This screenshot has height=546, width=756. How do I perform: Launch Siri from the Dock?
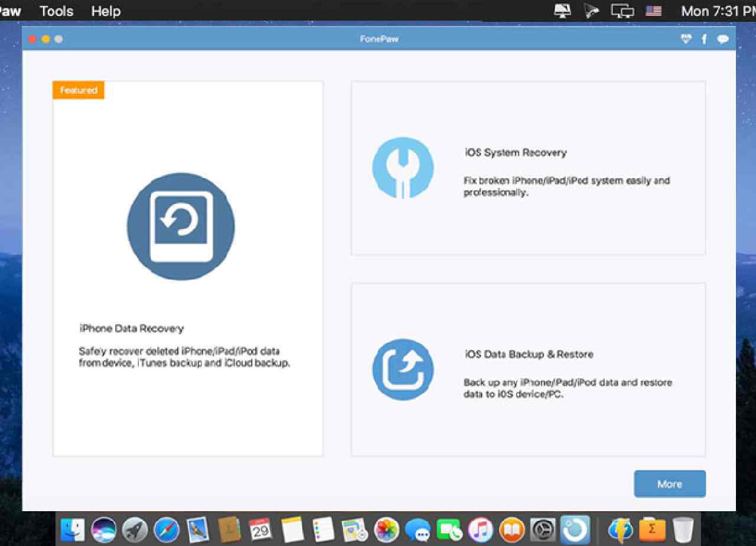tap(104, 529)
